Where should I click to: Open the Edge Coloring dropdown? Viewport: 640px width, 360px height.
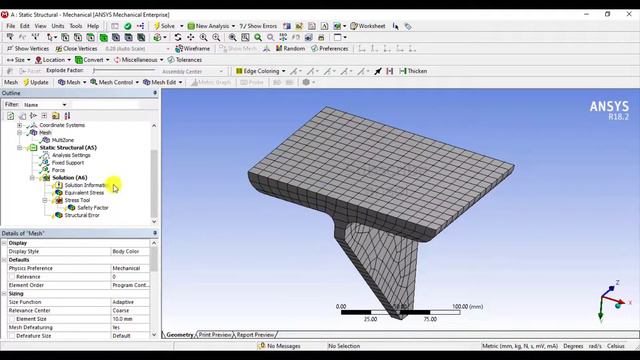pyautogui.click(x=260, y=71)
